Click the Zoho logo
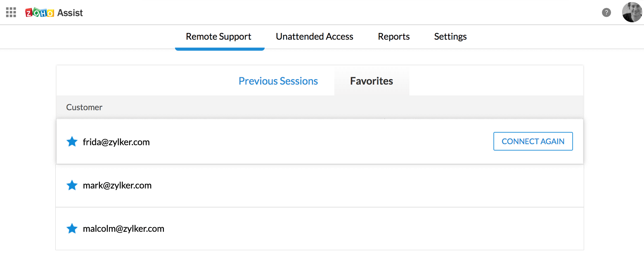The width and height of the screenshot is (644, 263). point(40,13)
